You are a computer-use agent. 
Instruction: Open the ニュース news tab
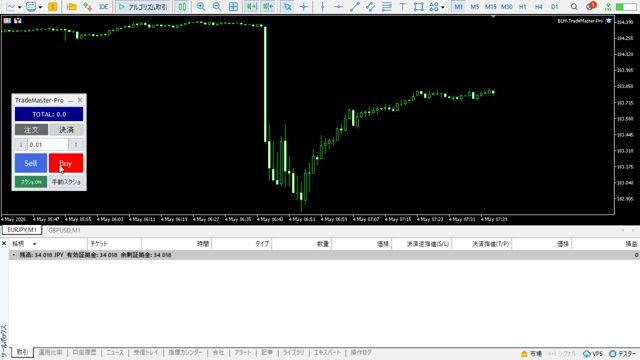[x=115, y=352]
